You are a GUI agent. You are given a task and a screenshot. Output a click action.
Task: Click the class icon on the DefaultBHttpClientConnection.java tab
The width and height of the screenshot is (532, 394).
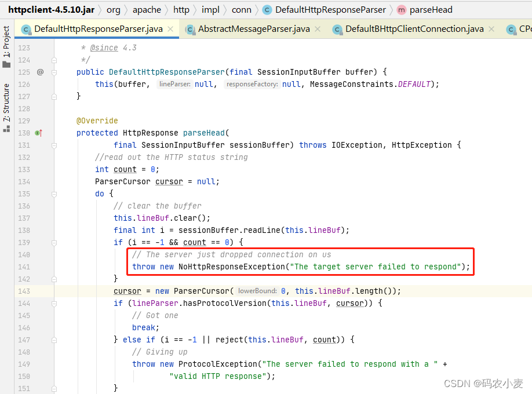point(337,30)
